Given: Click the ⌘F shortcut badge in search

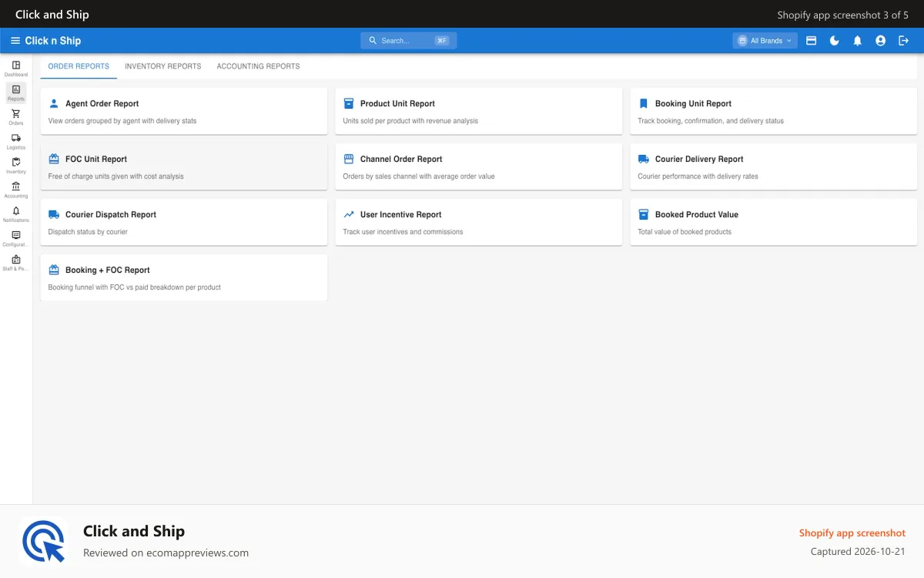Looking at the screenshot, I should tap(442, 41).
